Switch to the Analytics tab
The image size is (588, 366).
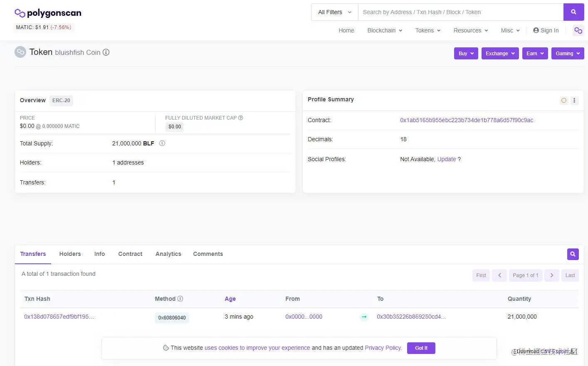[x=168, y=254]
